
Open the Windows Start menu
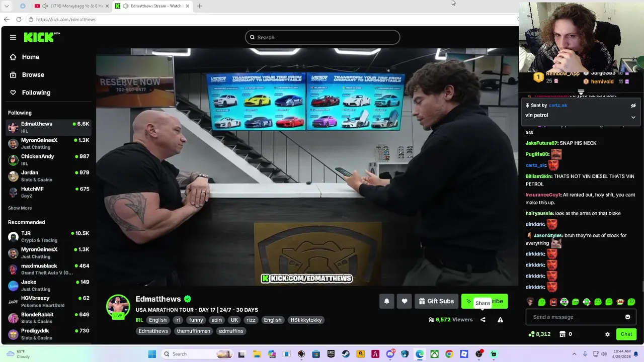pos(152,354)
